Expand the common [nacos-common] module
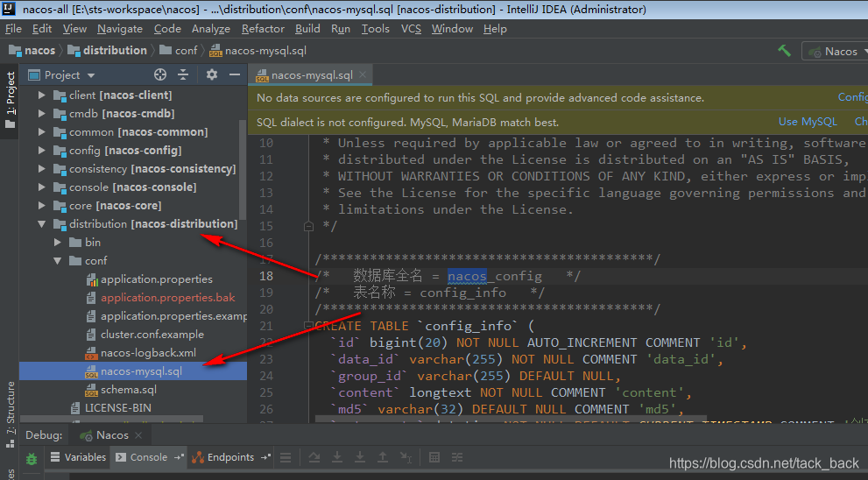This screenshot has width=868, height=480. click(41, 131)
